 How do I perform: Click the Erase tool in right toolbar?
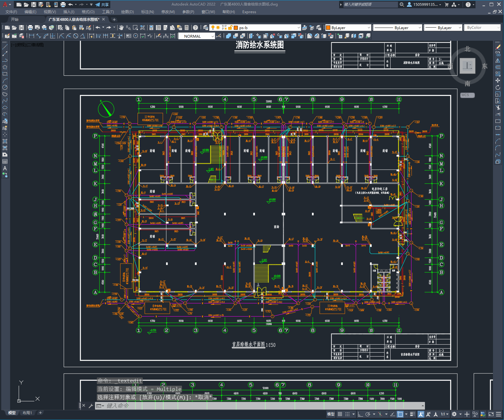coord(498,47)
